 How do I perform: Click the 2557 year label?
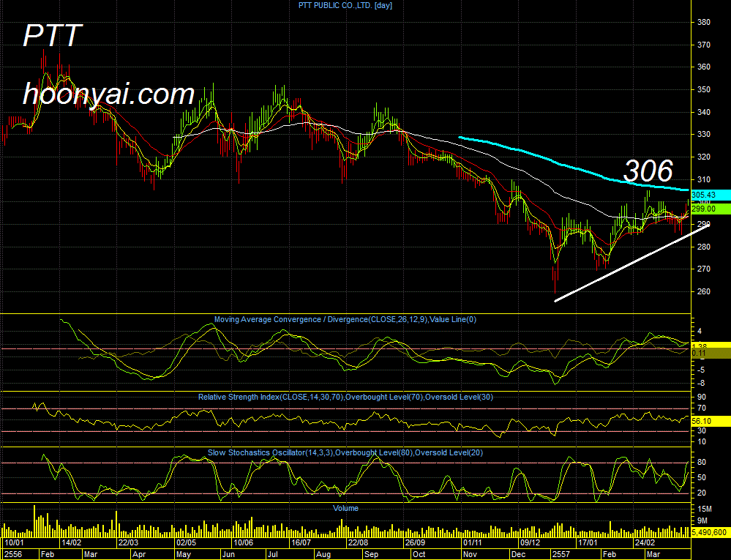(561, 554)
